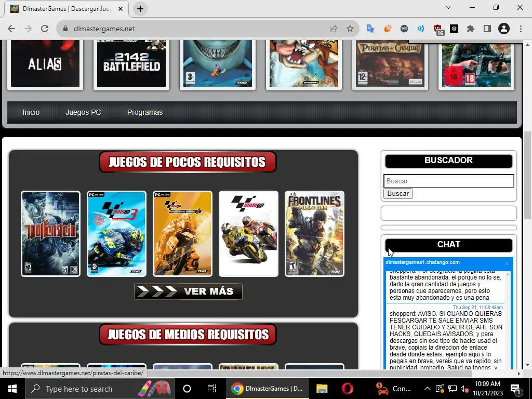Share this page via address bar icon
The width and height of the screenshot is (532, 399).
(334, 29)
